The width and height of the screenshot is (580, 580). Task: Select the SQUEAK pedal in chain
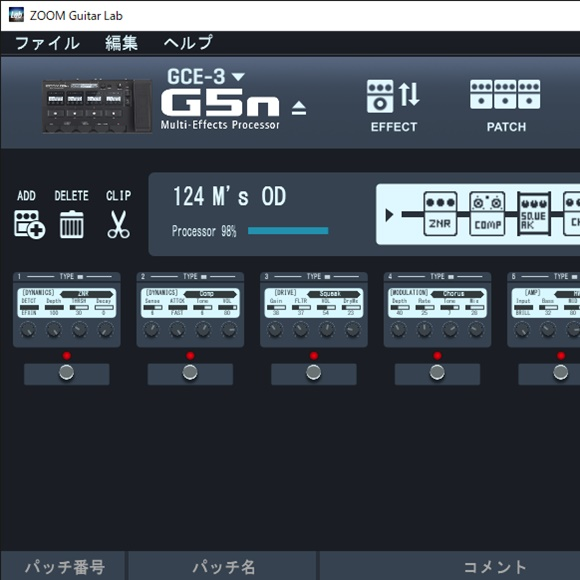tap(534, 214)
